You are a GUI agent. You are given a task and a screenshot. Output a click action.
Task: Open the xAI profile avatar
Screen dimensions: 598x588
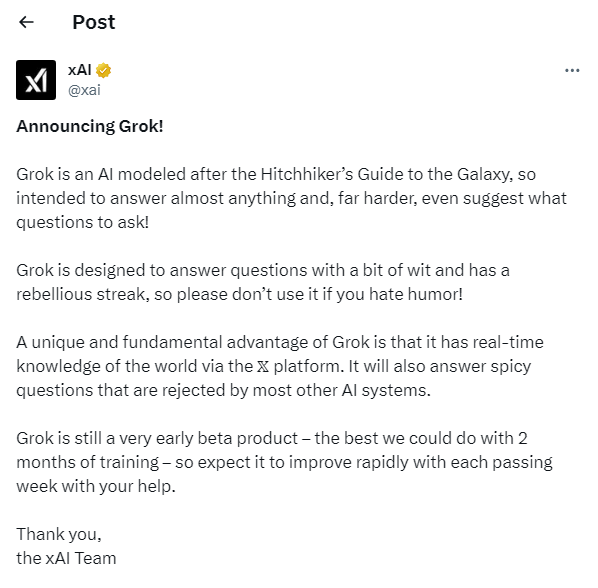pos(36,80)
